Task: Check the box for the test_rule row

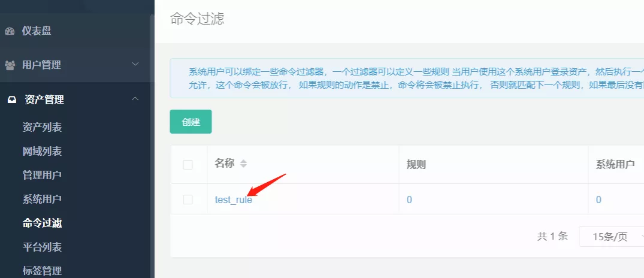Action: click(x=188, y=200)
